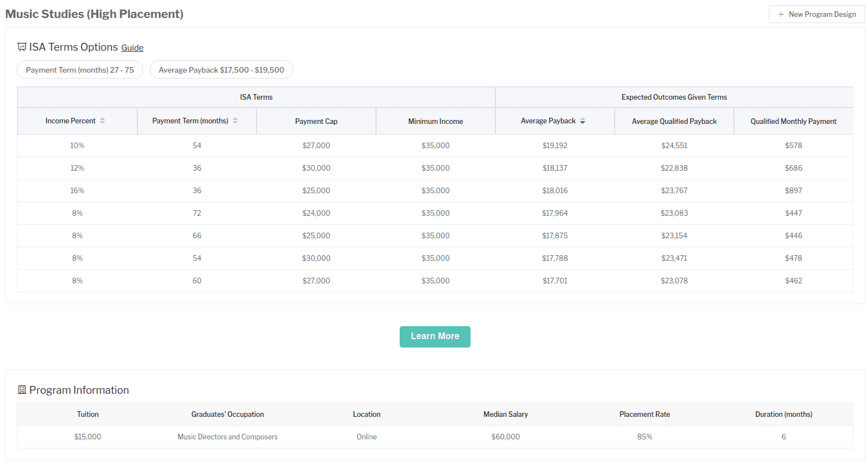Click qualified payback value $22,838
Viewport: 868px width, 467px height.
pyautogui.click(x=674, y=168)
